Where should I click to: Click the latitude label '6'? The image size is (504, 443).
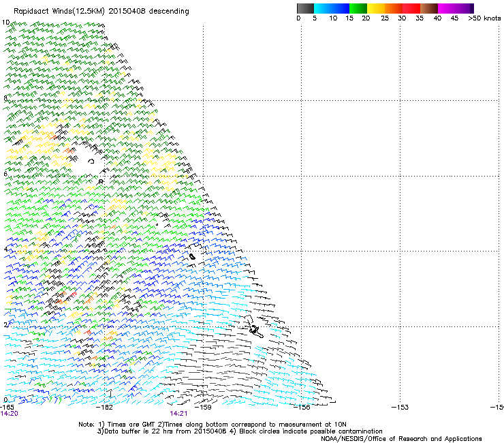[5, 174]
